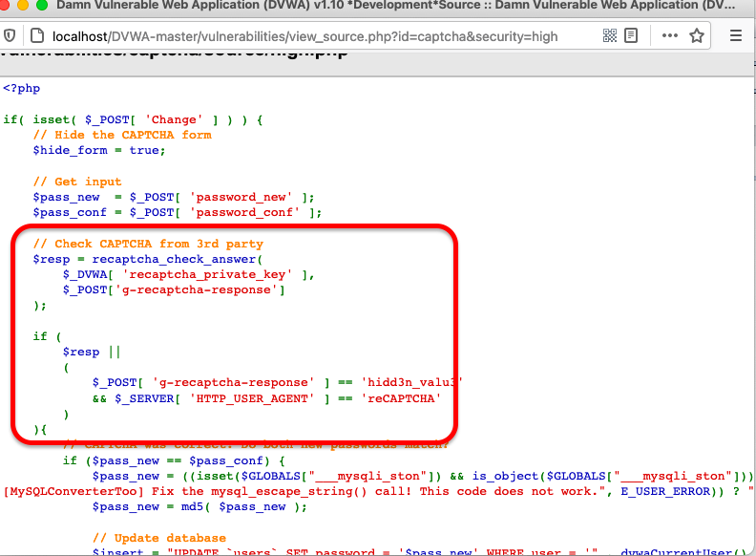Click the 'password_new' string in code
756x556 pixels.
[241, 197]
